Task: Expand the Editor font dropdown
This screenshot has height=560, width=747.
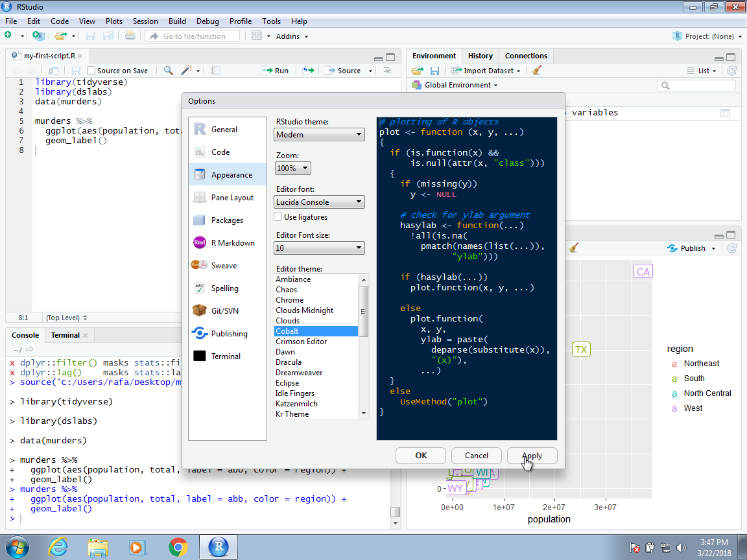Action: click(x=319, y=202)
